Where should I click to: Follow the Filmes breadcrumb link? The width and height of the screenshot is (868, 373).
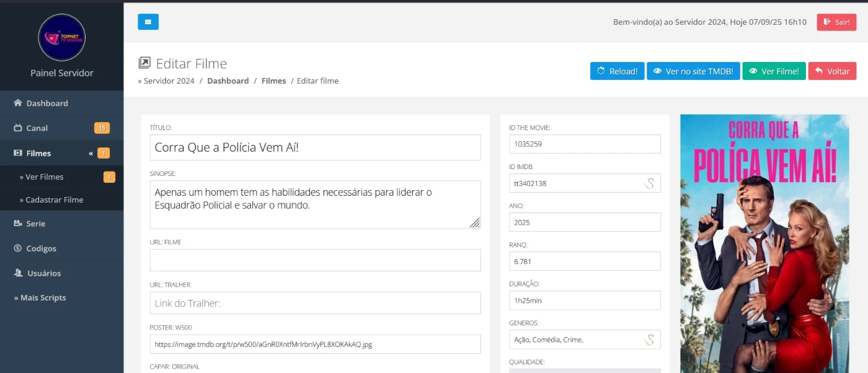(273, 81)
